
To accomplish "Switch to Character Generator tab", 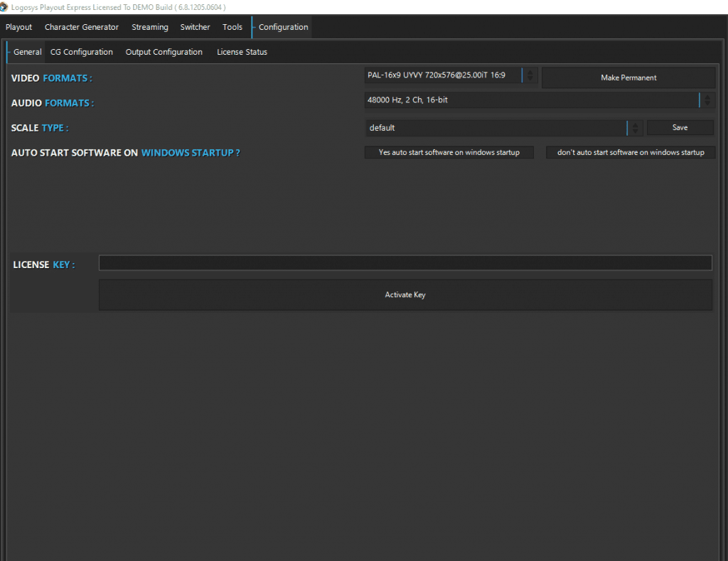I will click(82, 28).
